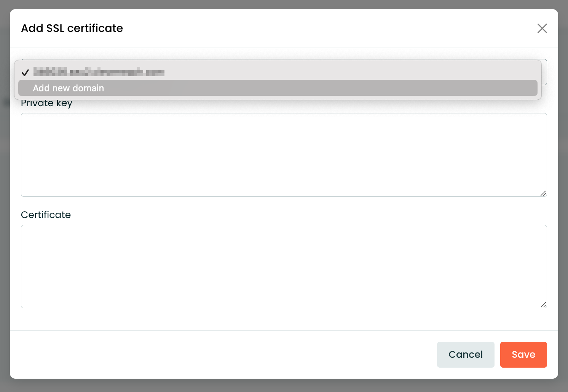Click the "Add SSL certificate" dialog title
Image resolution: width=568 pixels, height=392 pixels.
(x=72, y=28)
